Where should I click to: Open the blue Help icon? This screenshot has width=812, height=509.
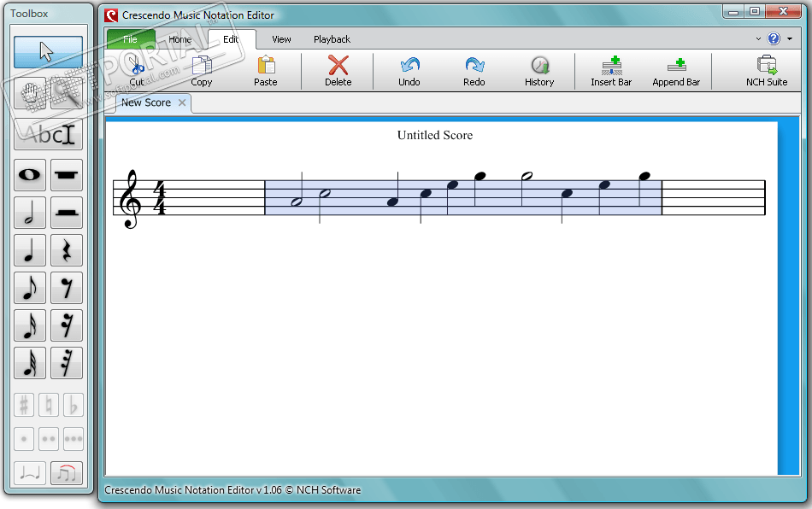[774, 38]
